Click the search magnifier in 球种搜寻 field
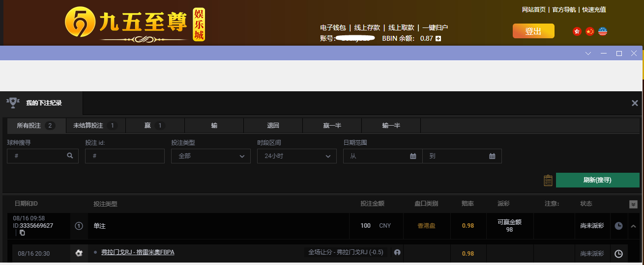 point(70,156)
